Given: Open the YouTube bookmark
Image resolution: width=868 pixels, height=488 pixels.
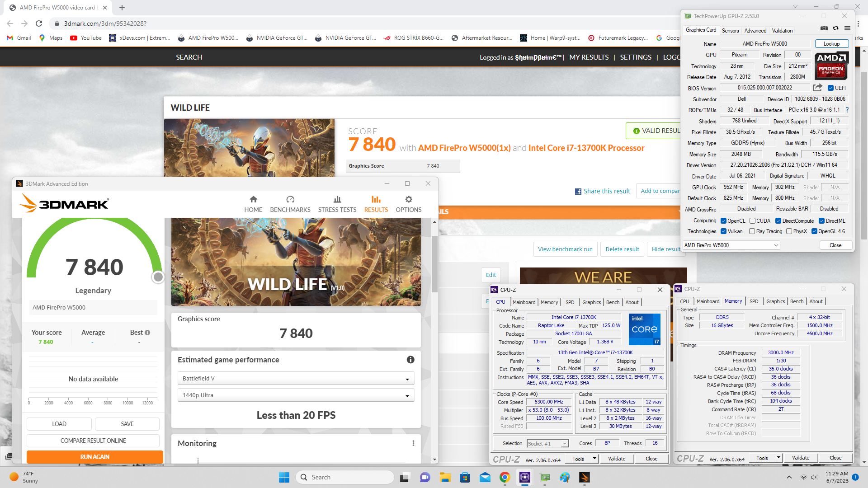Looking at the screenshot, I should [86, 38].
